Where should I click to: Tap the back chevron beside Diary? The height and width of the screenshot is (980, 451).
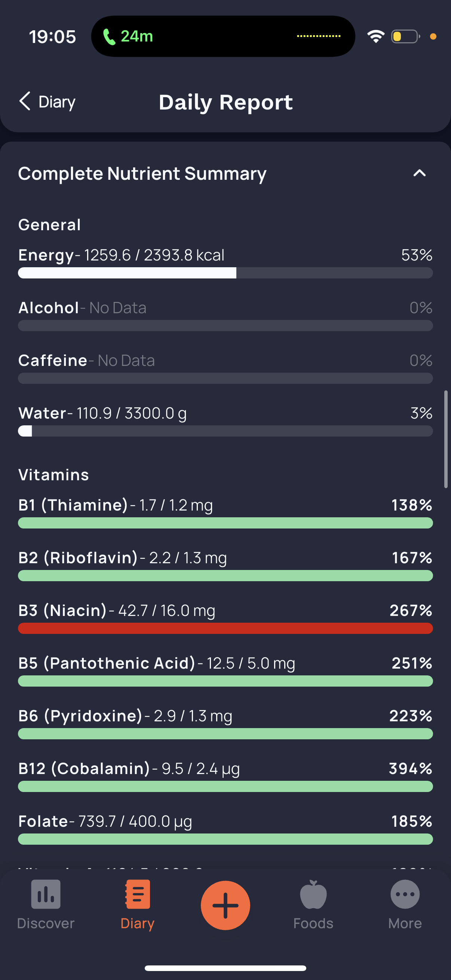coord(25,101)
